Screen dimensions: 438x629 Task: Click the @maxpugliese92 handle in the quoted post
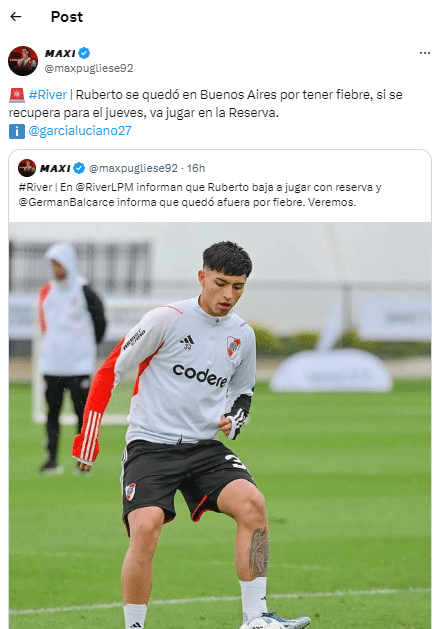click(133, 168)
